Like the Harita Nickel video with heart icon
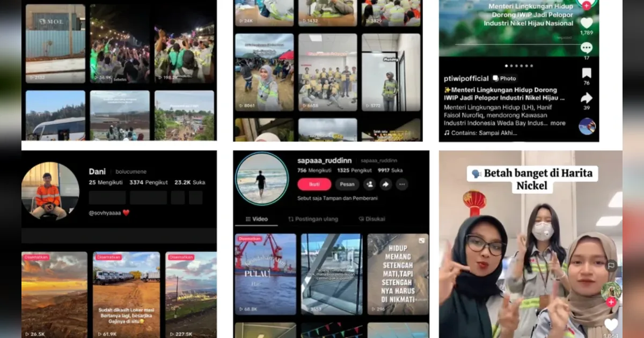Viewport: 644px width, 338px height. point(611,325)
